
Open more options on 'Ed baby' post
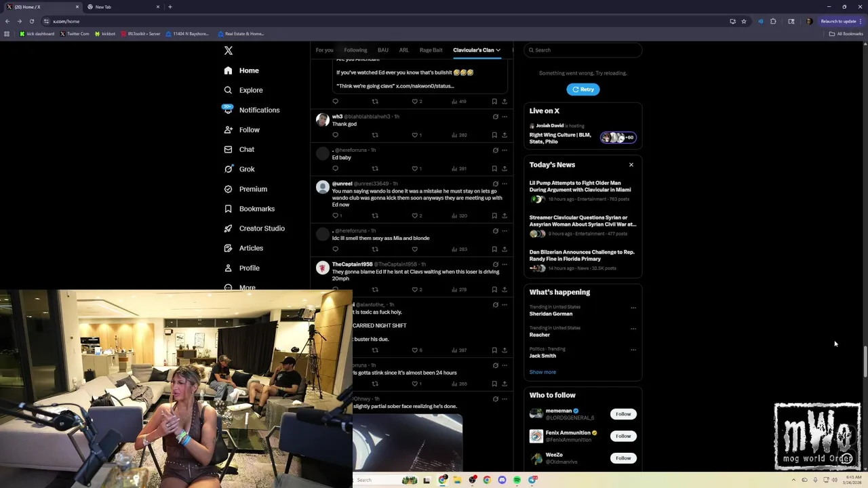point(504,150)
